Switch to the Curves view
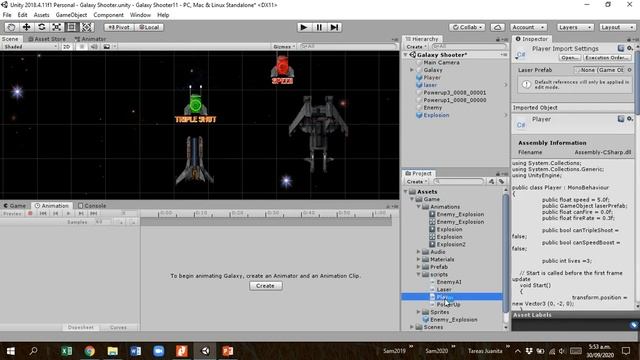Image resolution: width=640 pixels, height=360 pixels. pyautogui.click(x=118, y=328)
